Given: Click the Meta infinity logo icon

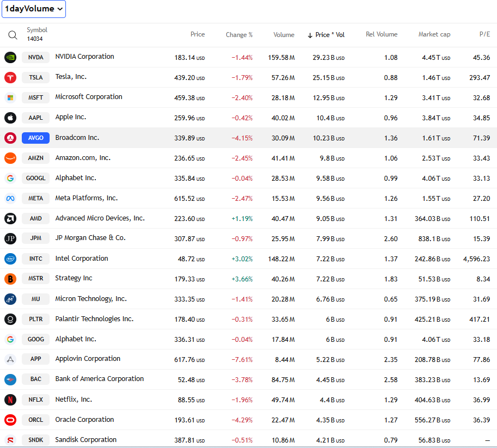Looking at the screenshot, I should point(10,198).
